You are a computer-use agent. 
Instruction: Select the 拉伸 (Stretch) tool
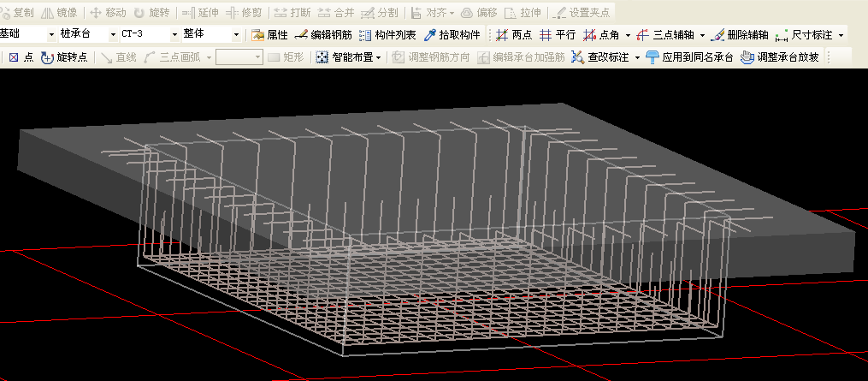point(523,12)
